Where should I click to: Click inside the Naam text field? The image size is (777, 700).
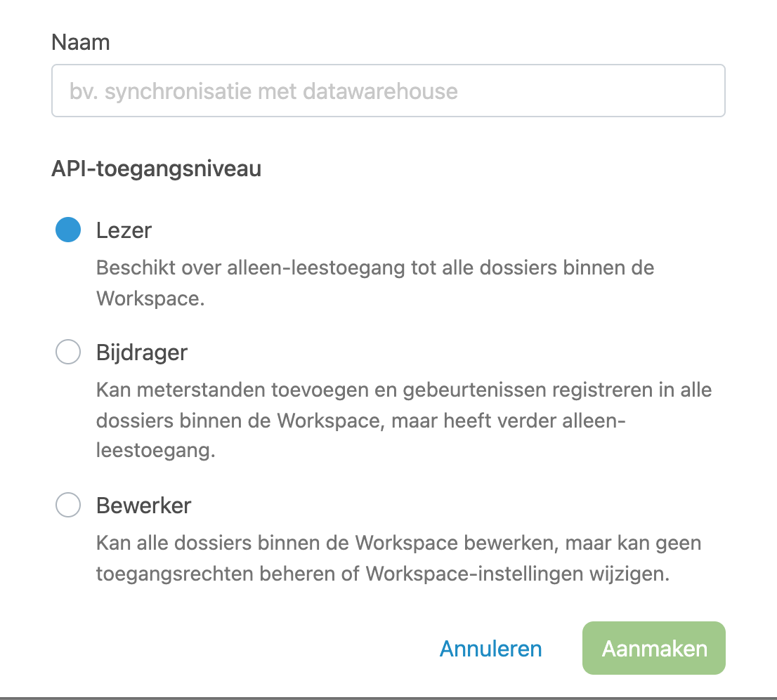click(388, 91)
